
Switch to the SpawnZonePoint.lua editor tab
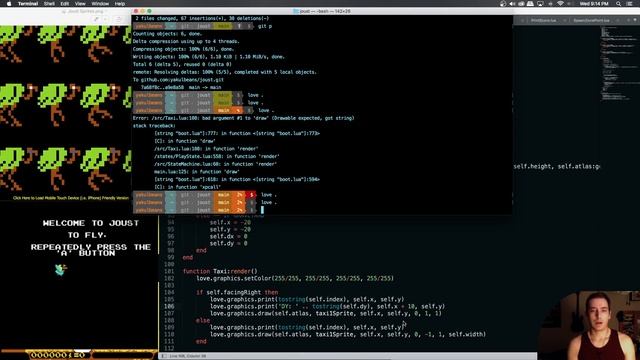591,20
